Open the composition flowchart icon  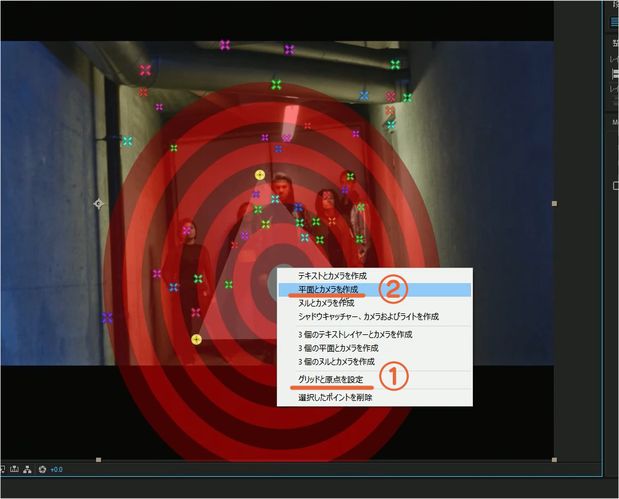click(27, 469)
